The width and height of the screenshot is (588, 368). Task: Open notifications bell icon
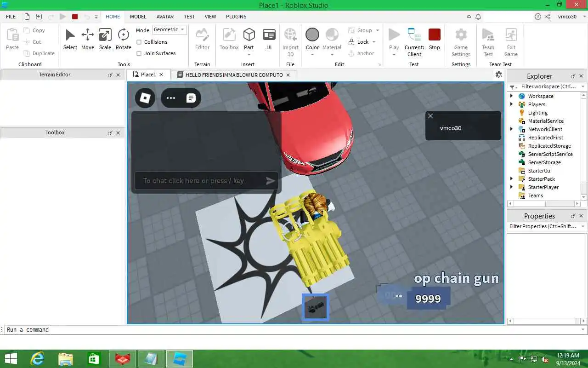(478, 17)
